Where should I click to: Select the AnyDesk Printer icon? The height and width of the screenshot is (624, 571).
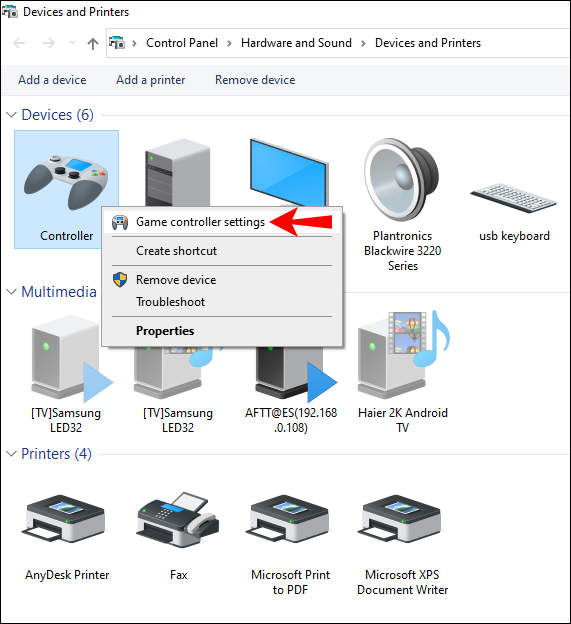point(66,519)
